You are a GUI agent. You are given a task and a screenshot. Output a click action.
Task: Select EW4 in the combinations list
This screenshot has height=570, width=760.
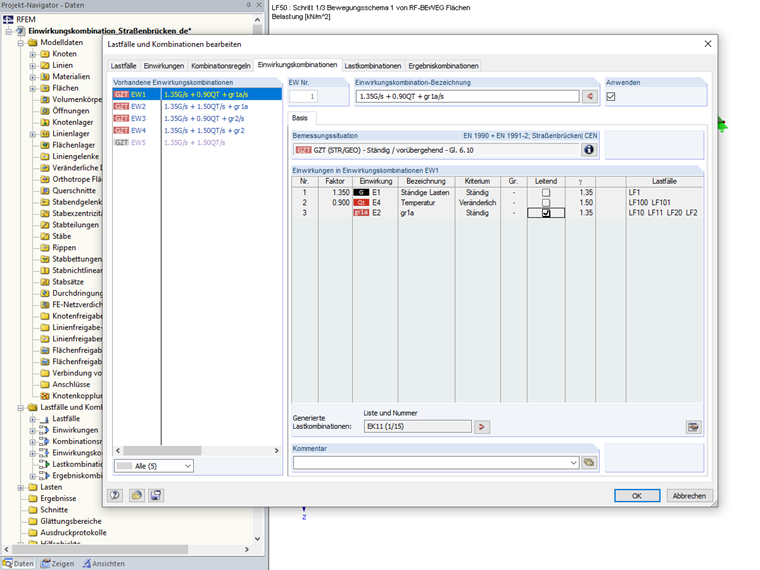[x=197, y=130]
